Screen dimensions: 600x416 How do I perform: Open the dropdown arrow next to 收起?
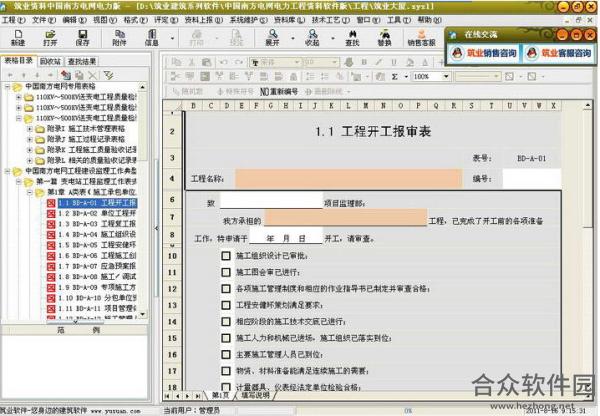[333, 38]
